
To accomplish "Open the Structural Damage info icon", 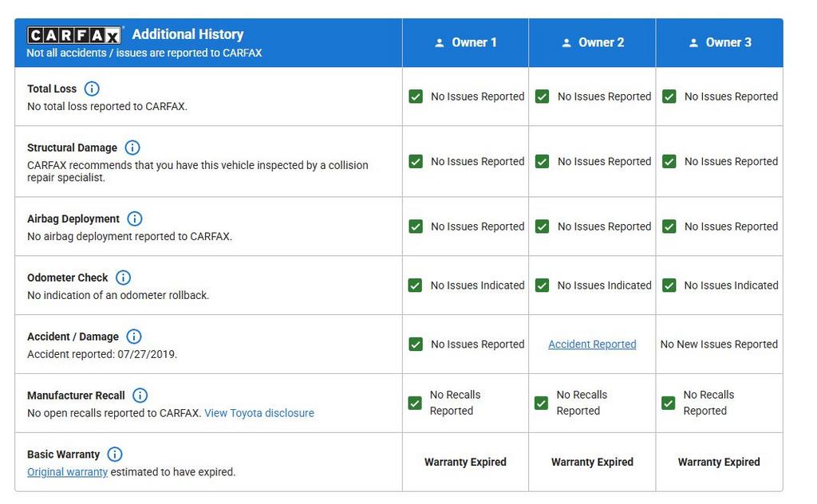I will point(132,148).
